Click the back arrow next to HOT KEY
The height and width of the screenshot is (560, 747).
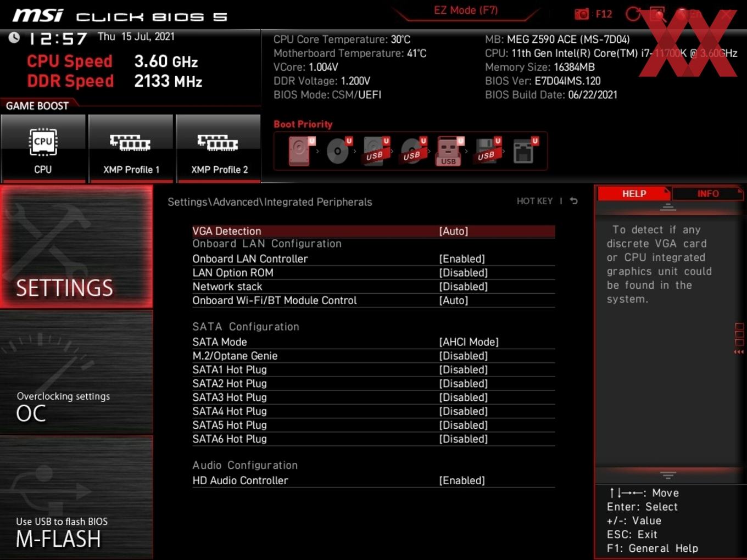pyautogui.click(x=574, y=201)
